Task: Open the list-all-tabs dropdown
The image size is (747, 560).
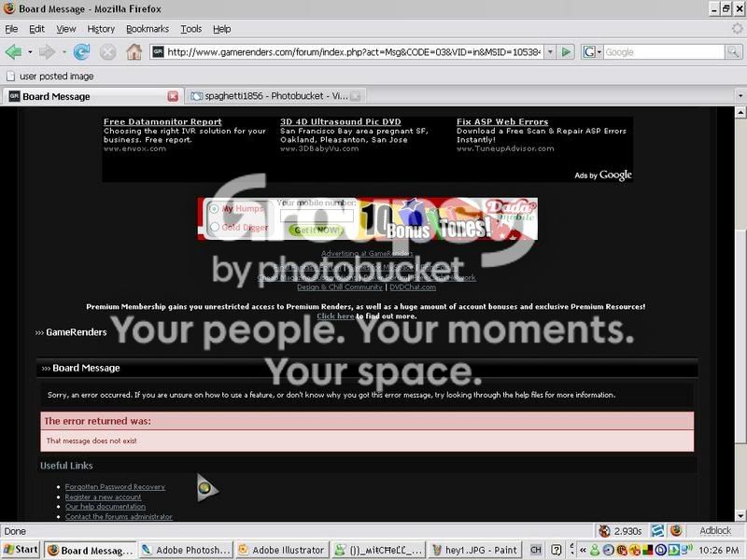Action: click(x=740, y=96)
